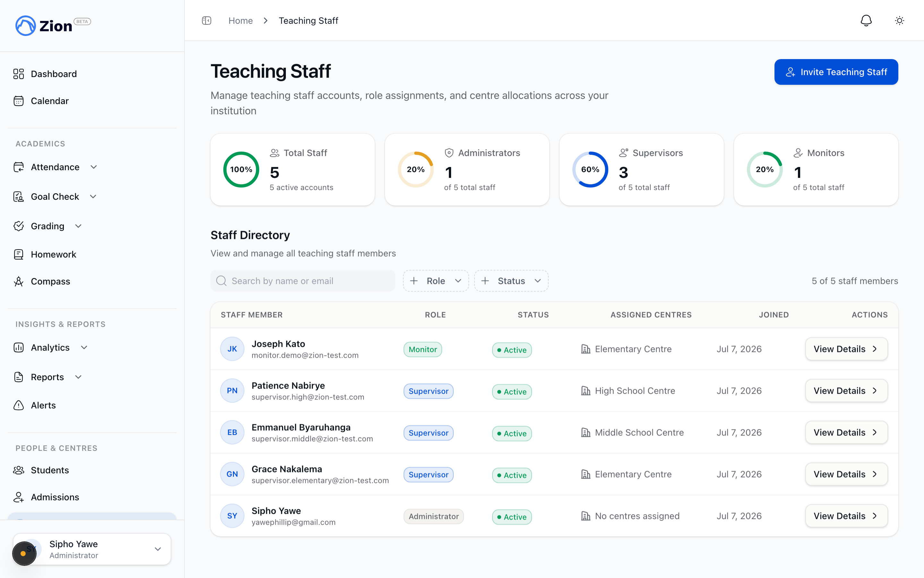
Task: Open the Status filter dropdown
Action: pos(511,281)
